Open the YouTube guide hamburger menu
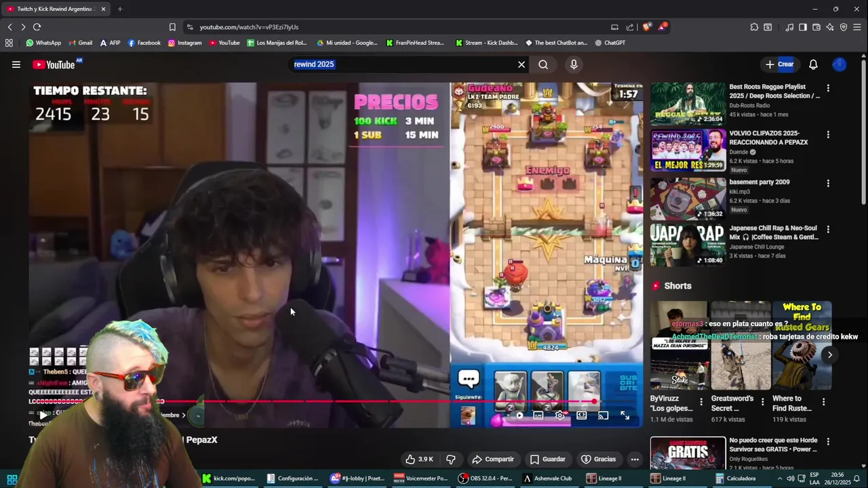The height and width of the screenshot is (488, 868). pyautogui.click(x=16, y=64)
